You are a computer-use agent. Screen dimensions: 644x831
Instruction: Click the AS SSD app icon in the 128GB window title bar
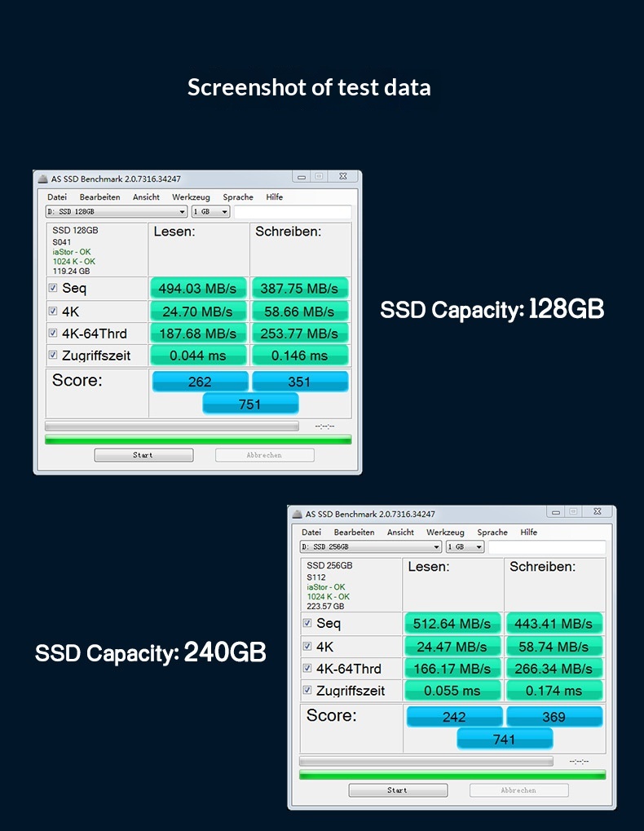click(x=43, y=179)
